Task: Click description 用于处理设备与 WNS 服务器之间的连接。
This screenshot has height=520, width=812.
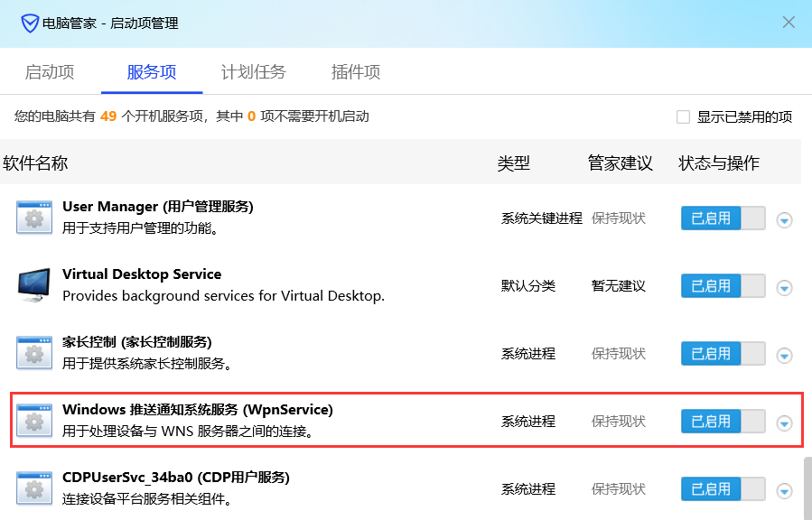Action: coord(189,431)
